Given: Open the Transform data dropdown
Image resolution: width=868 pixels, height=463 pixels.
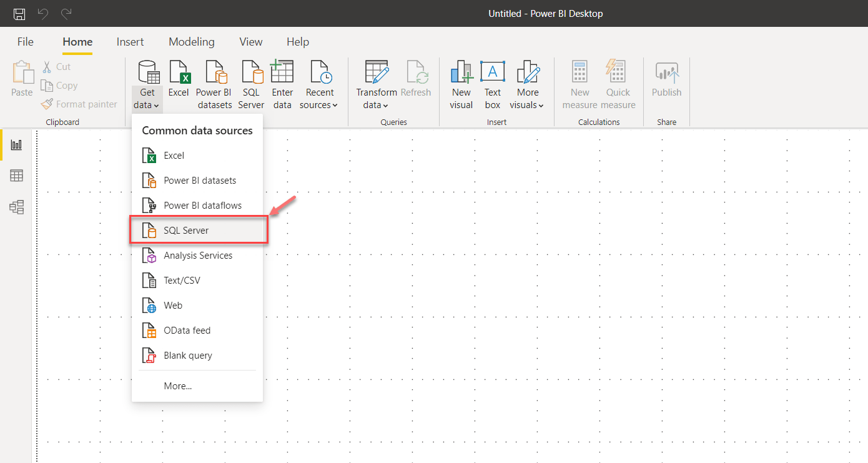Looking at the screenshot, I should coord(376,84).
